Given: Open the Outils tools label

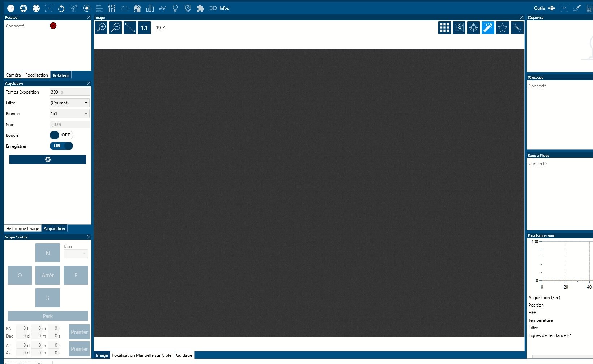Looking at the screenshot, I should click(539, 8).
